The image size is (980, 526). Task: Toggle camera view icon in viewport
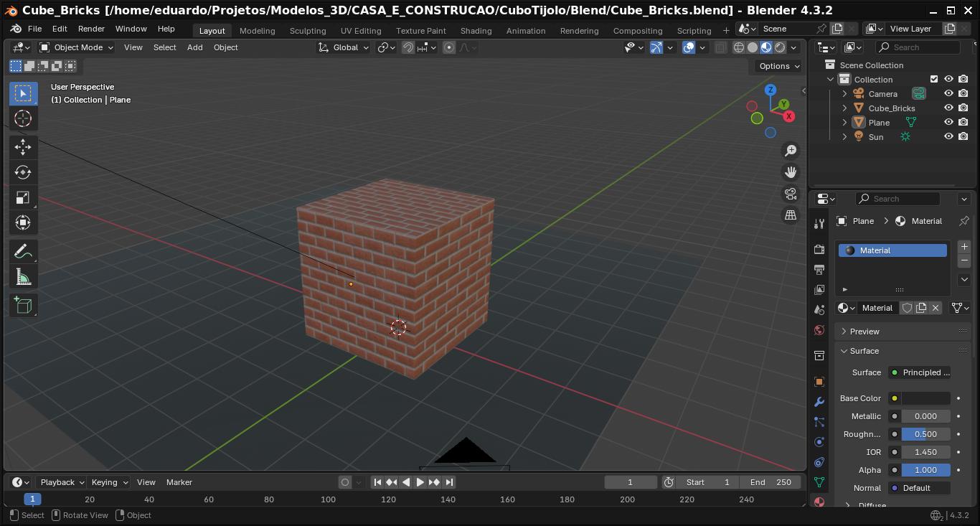791,194
